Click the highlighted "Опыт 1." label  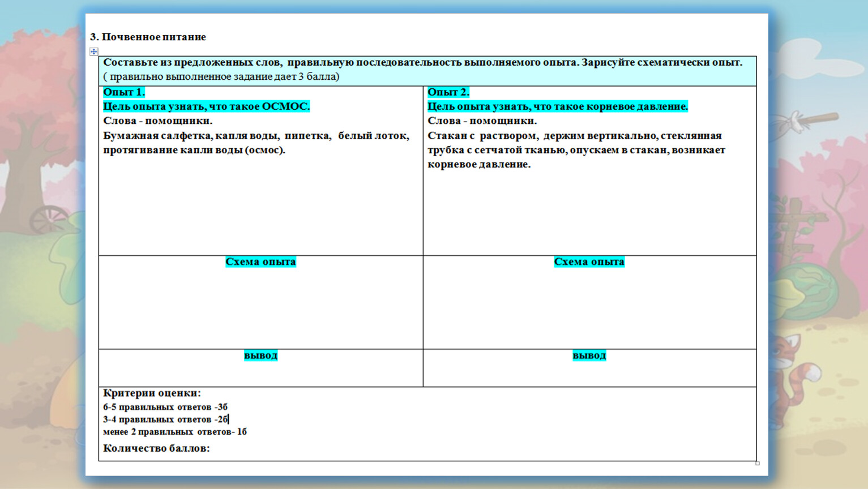tap(124, 92)
